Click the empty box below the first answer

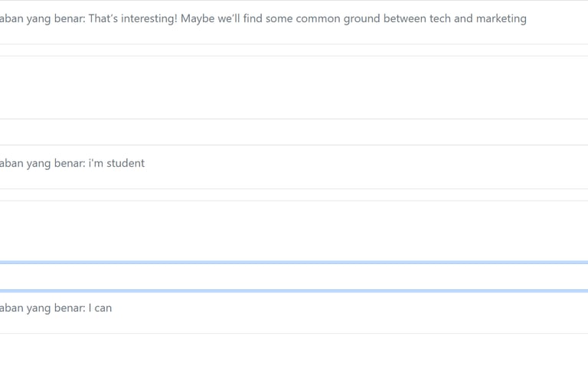pyautogui.click(x=294, y=87)
